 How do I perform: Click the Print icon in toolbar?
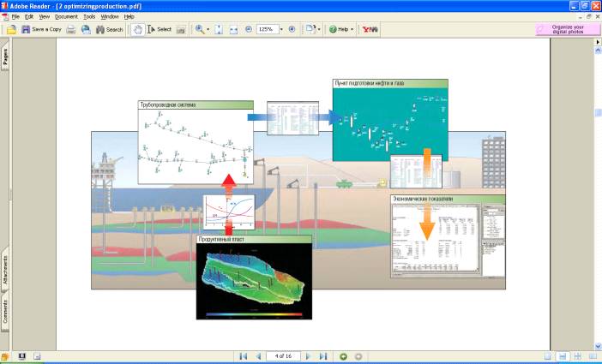[72, 29]
